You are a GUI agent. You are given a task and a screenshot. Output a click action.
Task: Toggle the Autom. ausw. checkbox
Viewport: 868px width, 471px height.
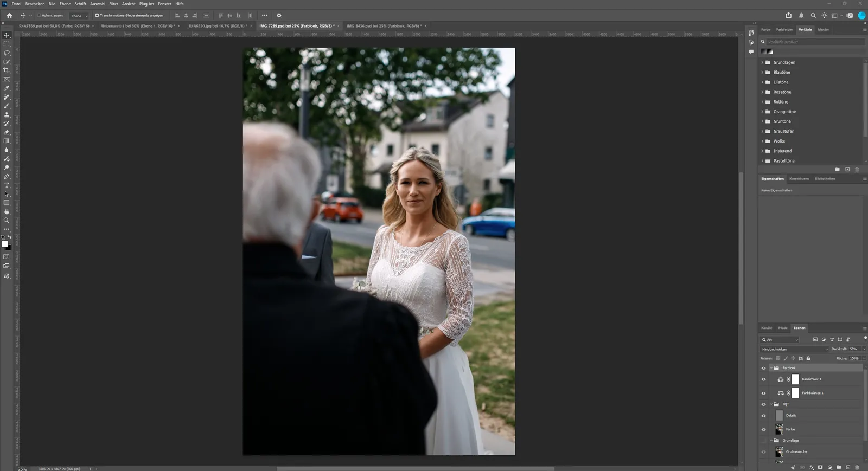point(39,16)
